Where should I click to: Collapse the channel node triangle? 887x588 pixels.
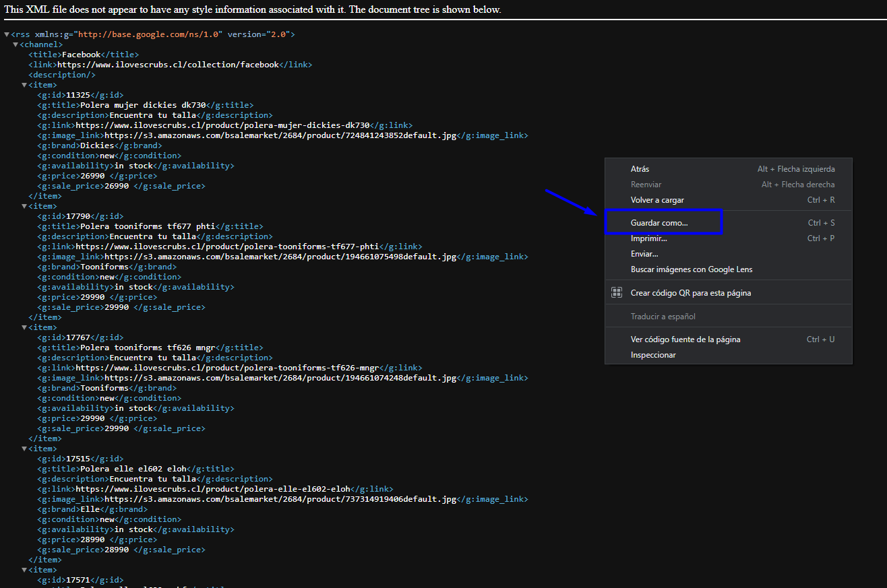click(16, 44)
